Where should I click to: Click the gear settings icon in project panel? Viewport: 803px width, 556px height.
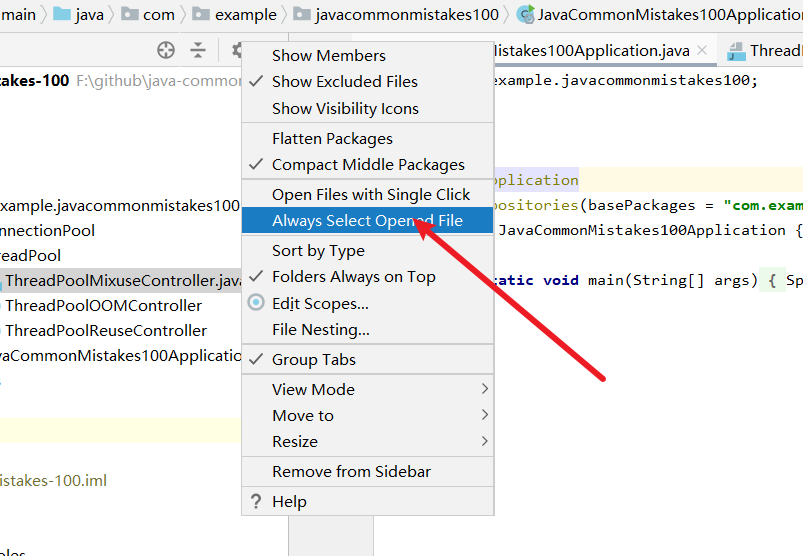[x=237, y=51]
